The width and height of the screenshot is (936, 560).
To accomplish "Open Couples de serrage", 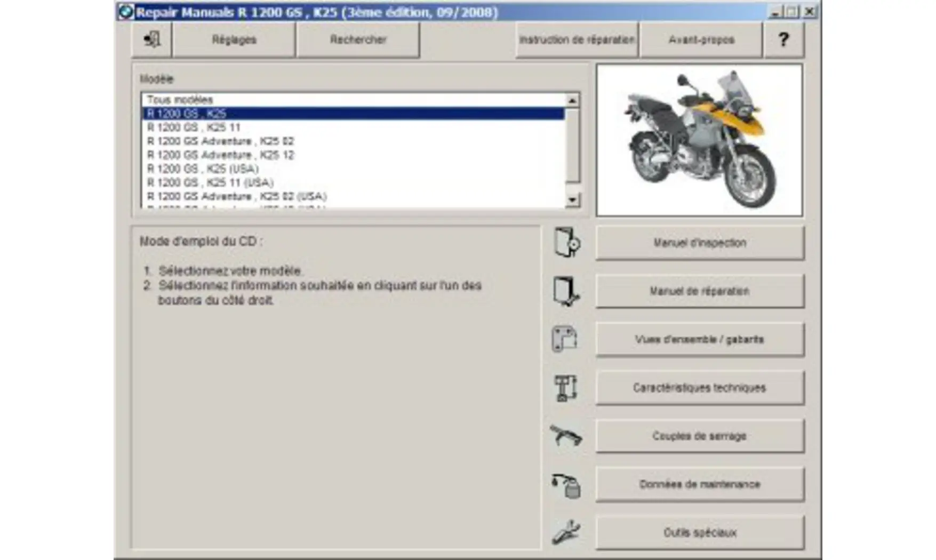I will click(x=700, y=436).
